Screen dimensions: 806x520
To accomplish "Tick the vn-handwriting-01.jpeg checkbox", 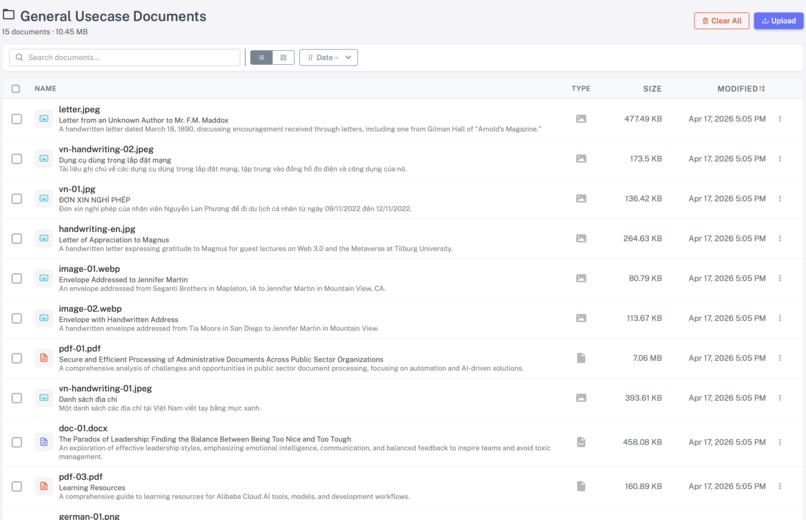I will (16, 398).
